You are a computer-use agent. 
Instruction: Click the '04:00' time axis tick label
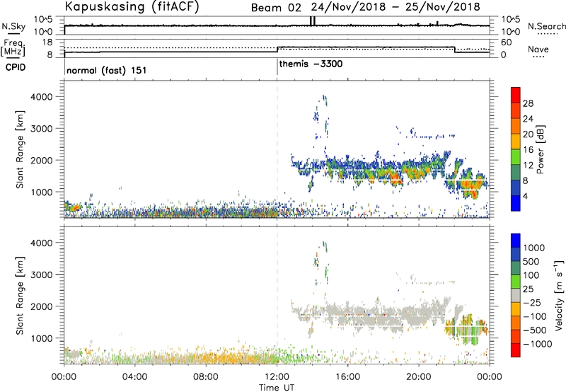click(x=134, y=377)
